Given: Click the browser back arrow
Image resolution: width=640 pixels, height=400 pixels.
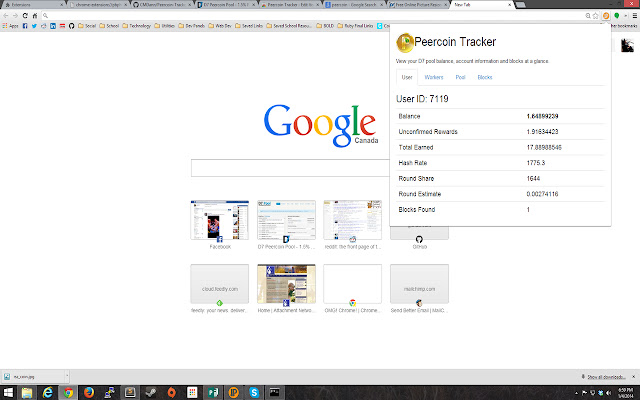Looking at the screenshot, I should [x=6, y=16].
